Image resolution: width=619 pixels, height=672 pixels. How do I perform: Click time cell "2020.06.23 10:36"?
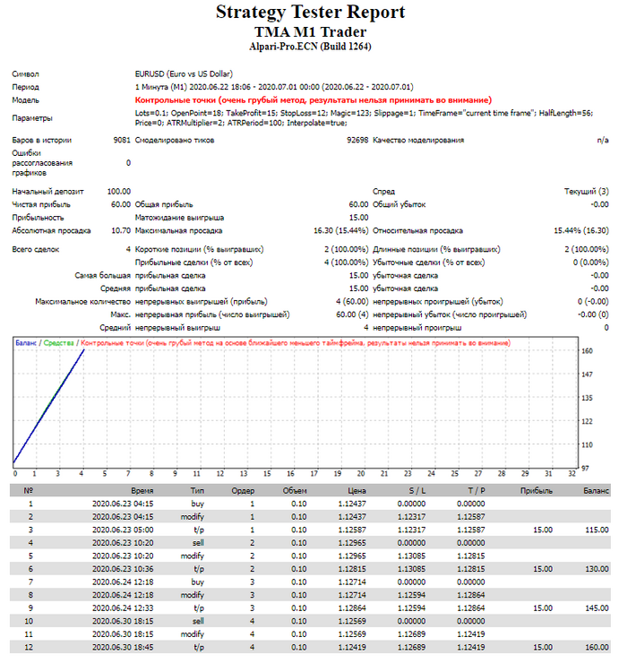click(123, 569)
